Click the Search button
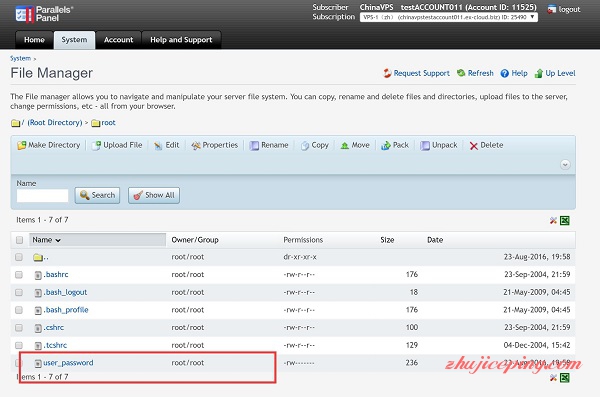 tap(97, 195)
